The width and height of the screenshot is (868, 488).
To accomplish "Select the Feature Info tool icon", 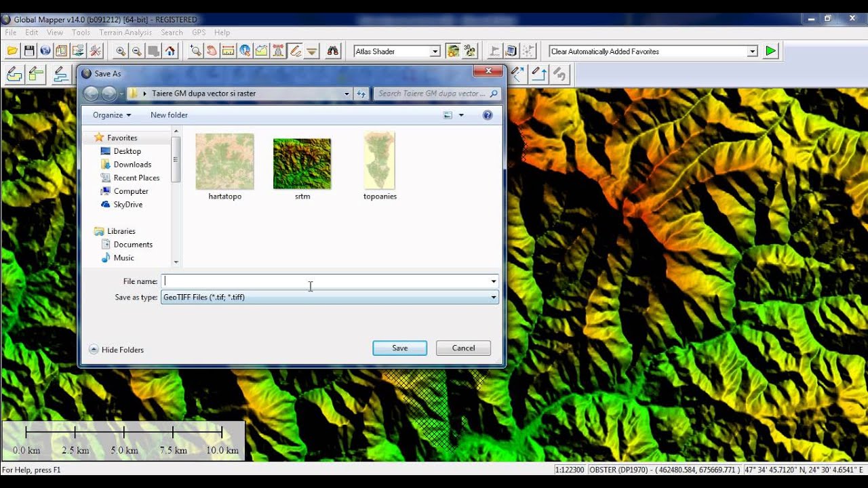I will coord(245,51).
